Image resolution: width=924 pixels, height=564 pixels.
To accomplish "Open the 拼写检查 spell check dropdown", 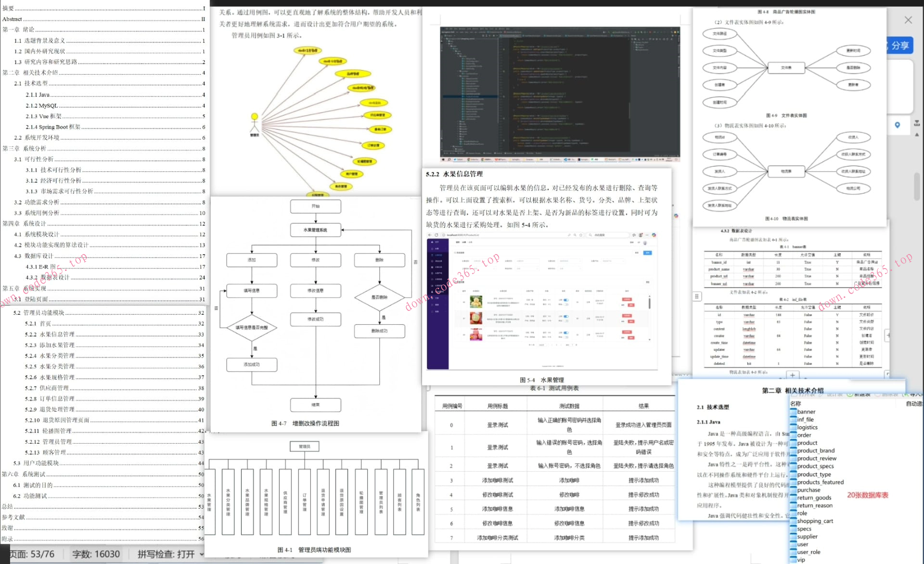I will tap(201, 554).
